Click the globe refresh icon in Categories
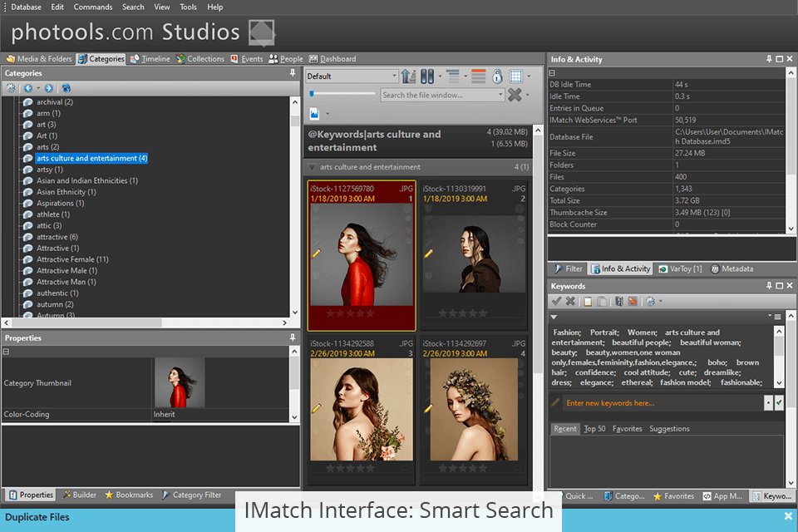The image size is (798, 532). [x=66, y=88]
